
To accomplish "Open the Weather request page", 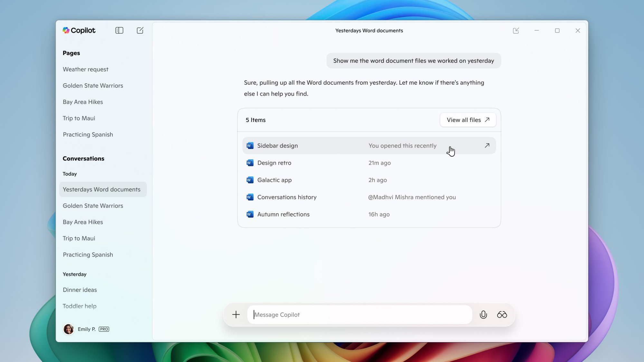I will (86, 69).
